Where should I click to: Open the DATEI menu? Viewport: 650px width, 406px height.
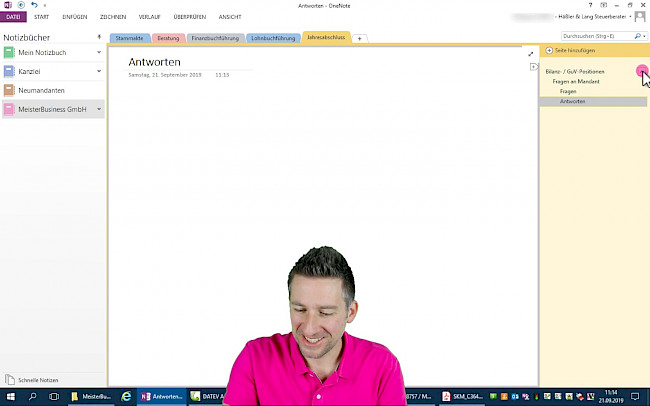[14, 17]
